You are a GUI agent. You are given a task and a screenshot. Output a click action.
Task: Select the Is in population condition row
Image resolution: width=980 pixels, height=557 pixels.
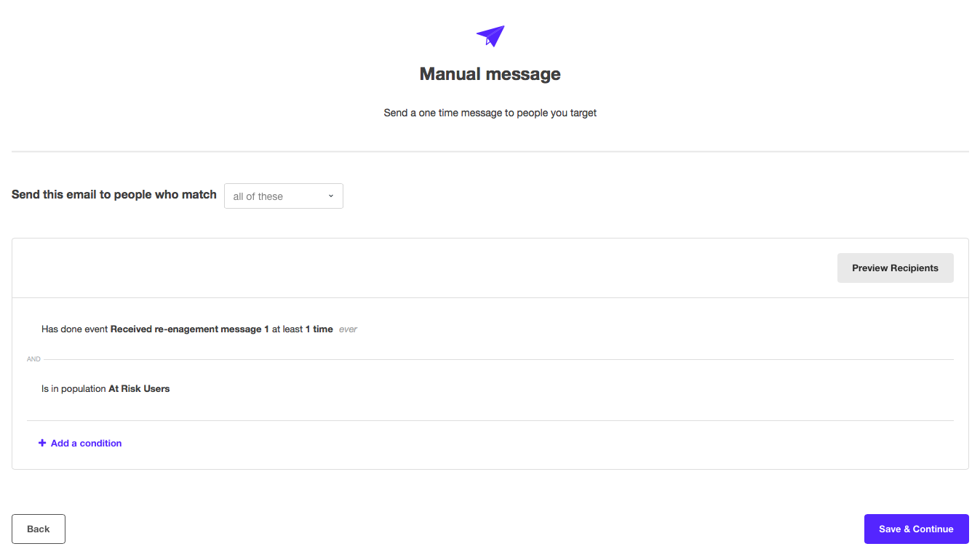pos(105,388)
